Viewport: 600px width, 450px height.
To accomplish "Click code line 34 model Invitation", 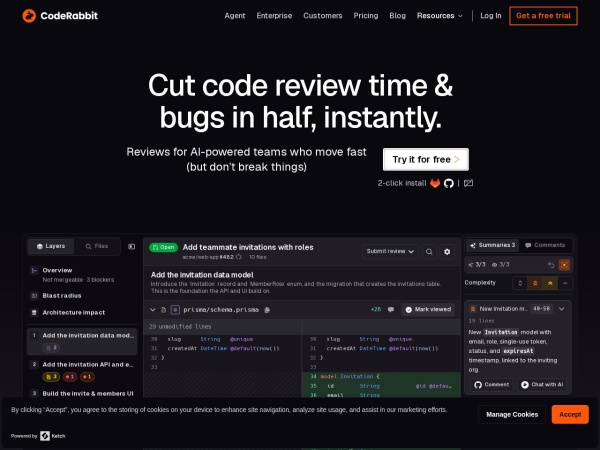I will (381, 377).
